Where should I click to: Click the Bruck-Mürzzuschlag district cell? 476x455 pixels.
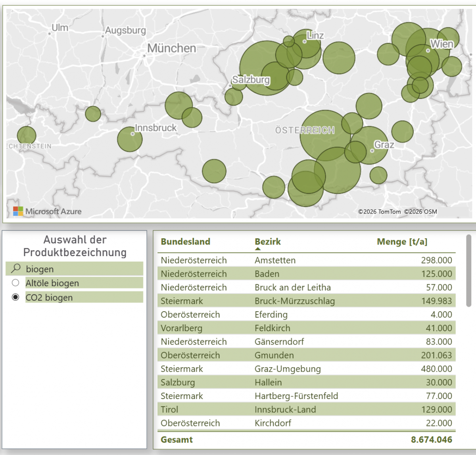[295, 301]
